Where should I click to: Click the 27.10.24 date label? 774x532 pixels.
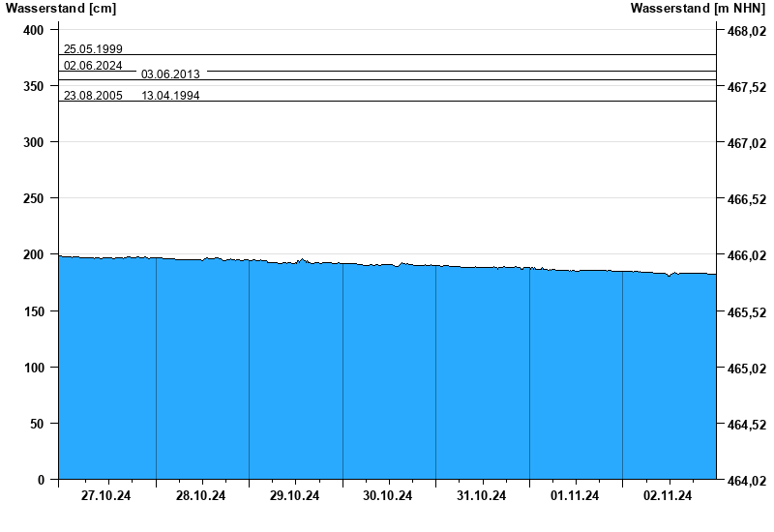106,496
